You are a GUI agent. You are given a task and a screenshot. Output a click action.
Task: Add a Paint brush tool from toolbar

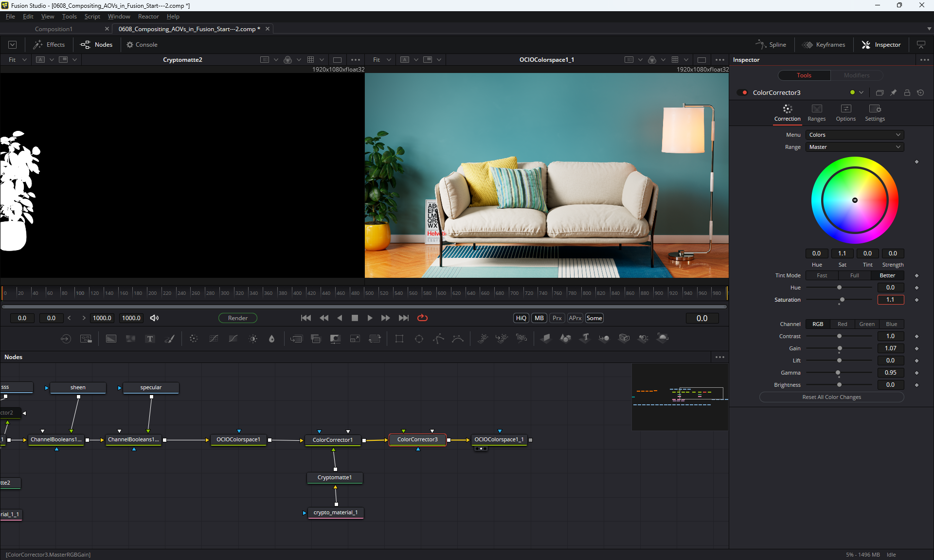point(169,339)
